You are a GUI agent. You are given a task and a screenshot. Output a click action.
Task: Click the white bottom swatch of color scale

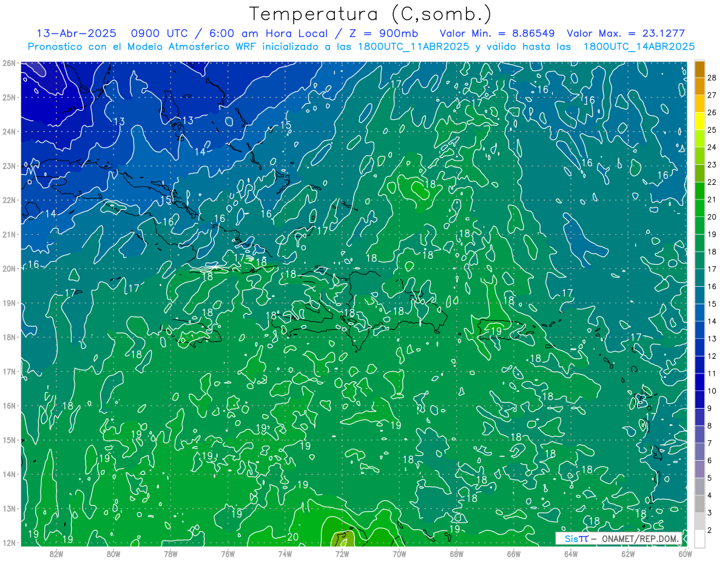[x=699, y=538]
